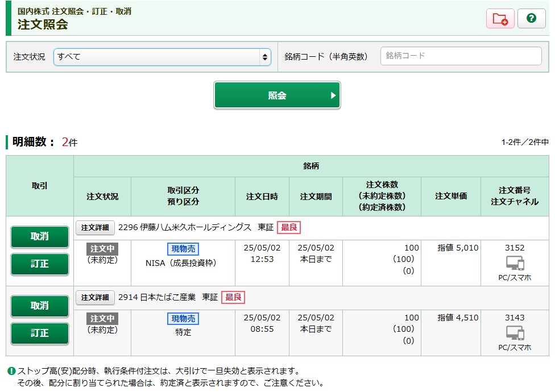Image resolution: width=555 pixels, height=392 pixels.
Task: Modify the 伊藤ハム米久 order with 訂正
Action: 40,264
